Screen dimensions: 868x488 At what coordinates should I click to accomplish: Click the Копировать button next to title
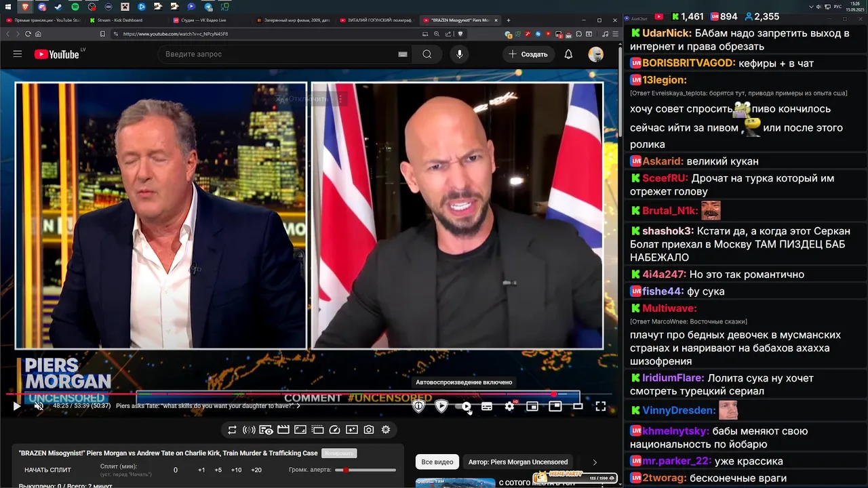pos(339,453)
